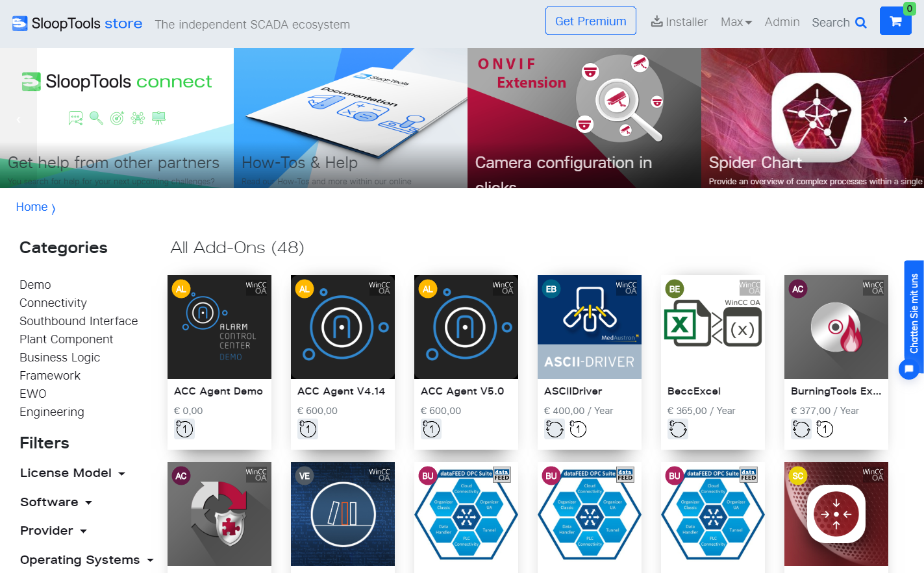Open the Installer download link
This screenshot has width=924, height=573.
(679, 21)
